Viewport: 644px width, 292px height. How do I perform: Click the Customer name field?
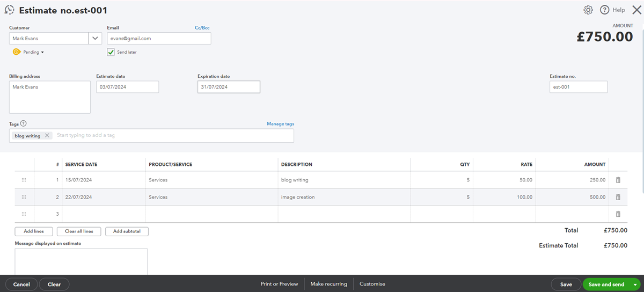(x=49, y=38)
